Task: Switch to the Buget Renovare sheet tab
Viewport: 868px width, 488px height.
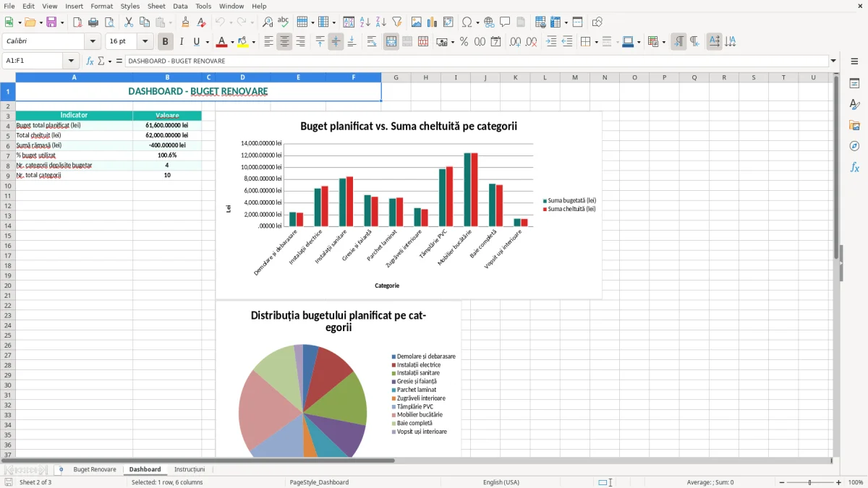Action: (x=95, y=469)
